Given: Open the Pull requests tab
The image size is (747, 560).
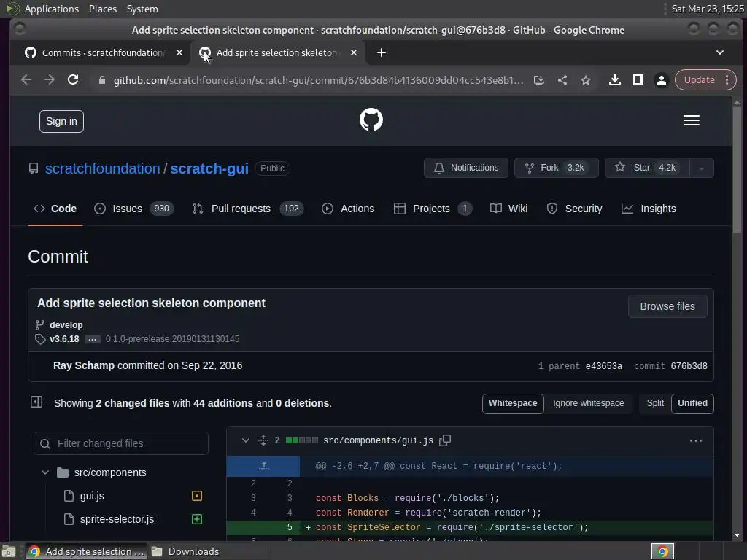Looking at the screenshot, I should (x=248, y=209).
